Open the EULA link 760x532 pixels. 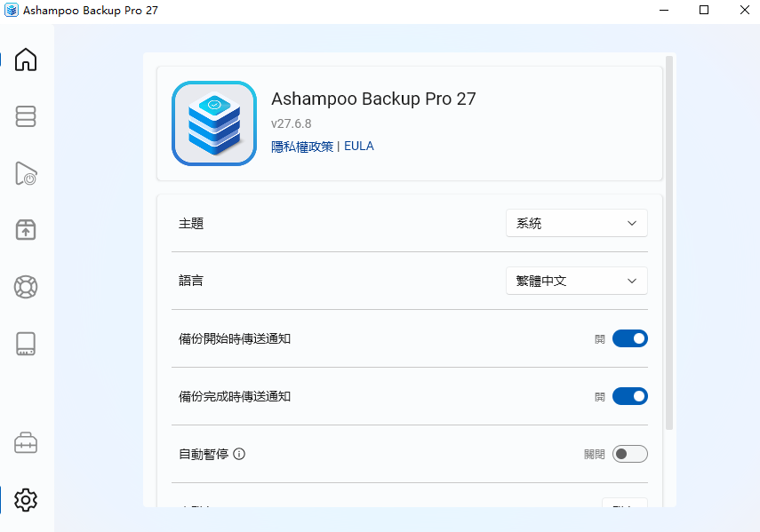coord(359,147)
